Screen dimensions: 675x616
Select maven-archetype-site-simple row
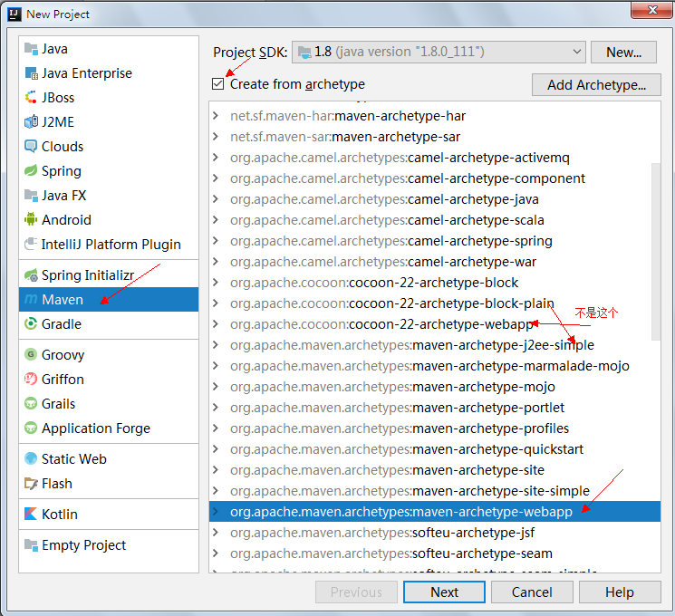click(x=435, y=491)
